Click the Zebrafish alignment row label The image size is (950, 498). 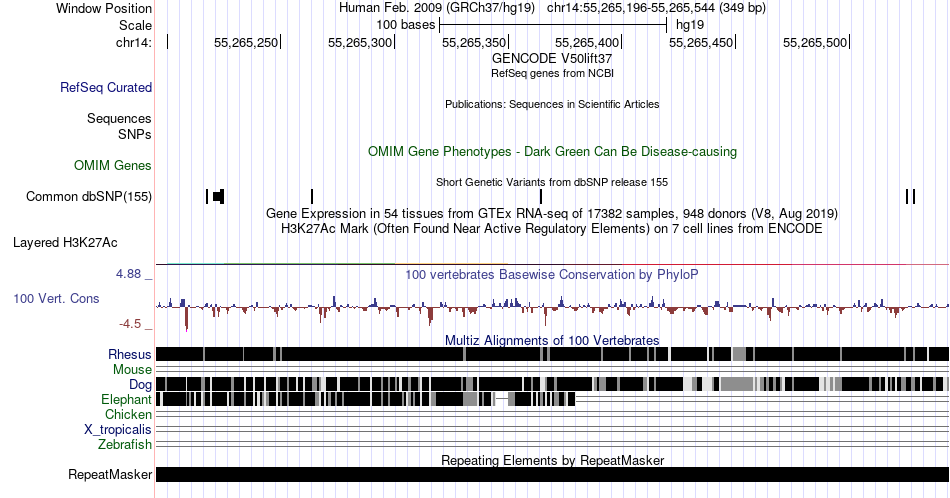point(125,444)
